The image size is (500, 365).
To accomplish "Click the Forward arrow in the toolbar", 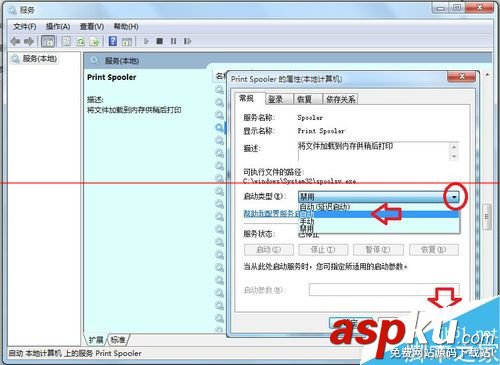I will (29, 41).
